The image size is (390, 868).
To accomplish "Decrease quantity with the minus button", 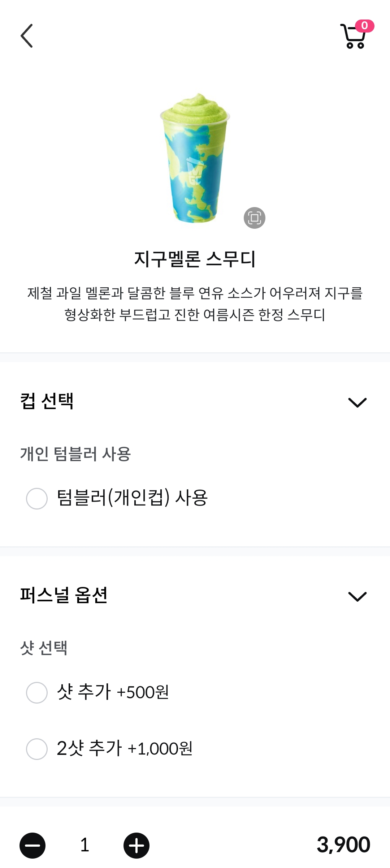I will (32, 845).
